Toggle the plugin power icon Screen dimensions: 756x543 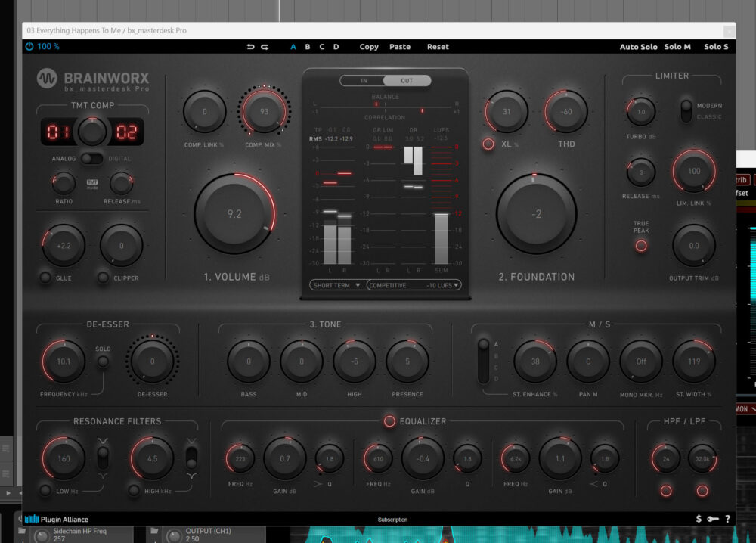tap(29, 46)
